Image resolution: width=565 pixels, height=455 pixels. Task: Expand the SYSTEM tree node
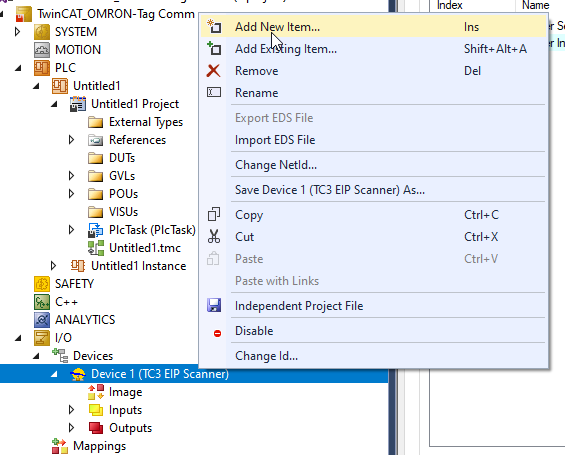17,32
